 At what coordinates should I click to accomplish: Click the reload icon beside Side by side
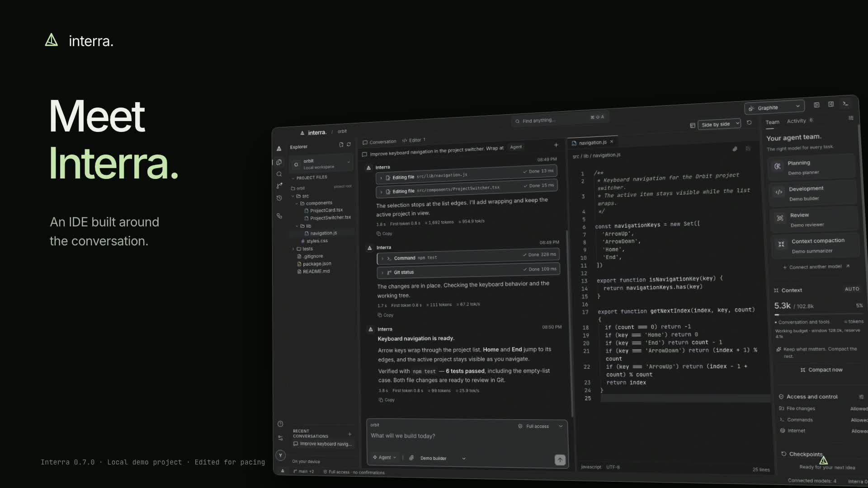click(x=749, y=122)
